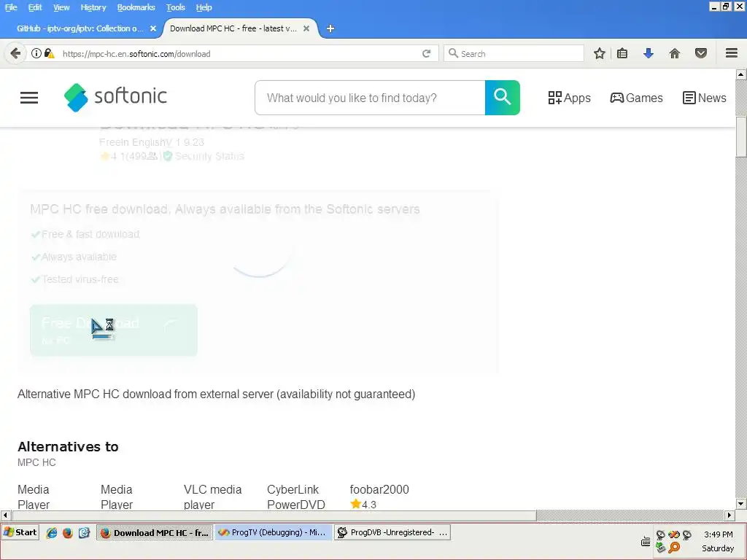Open the View menu
This screenshot has height=560, width=747.
click(x=61, y=7)
